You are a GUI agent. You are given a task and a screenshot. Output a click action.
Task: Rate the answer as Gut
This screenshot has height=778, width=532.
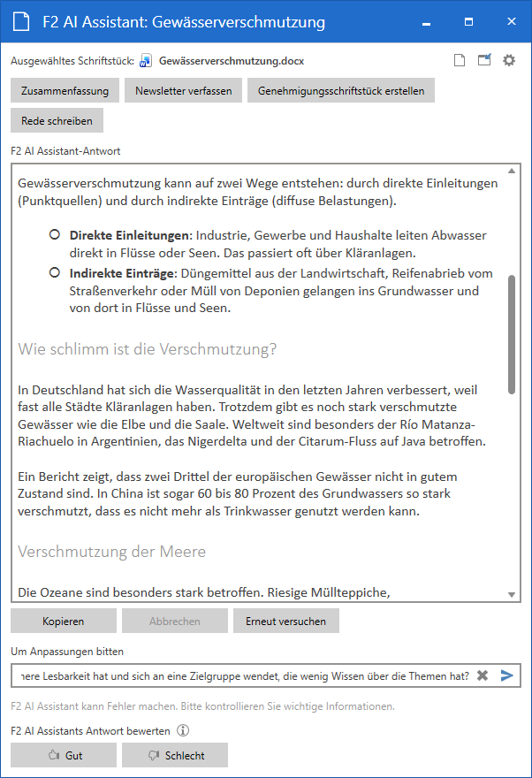click(64, 755)
